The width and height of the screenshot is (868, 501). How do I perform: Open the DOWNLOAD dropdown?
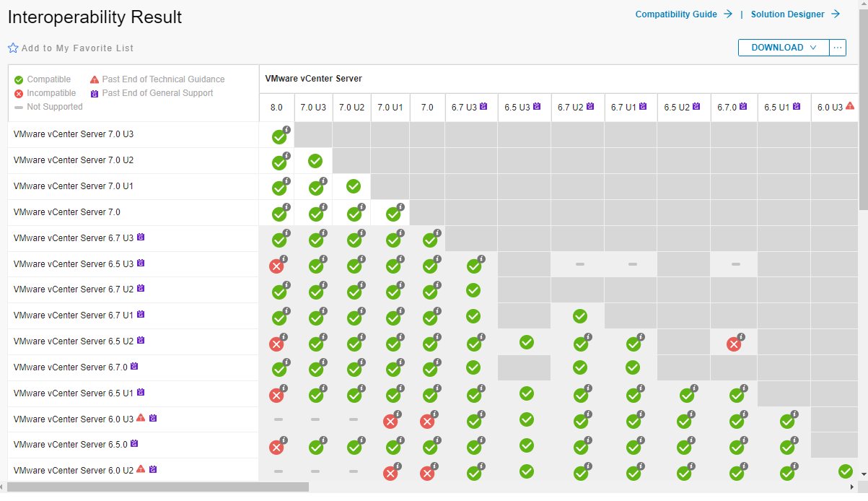coord(784,48)
